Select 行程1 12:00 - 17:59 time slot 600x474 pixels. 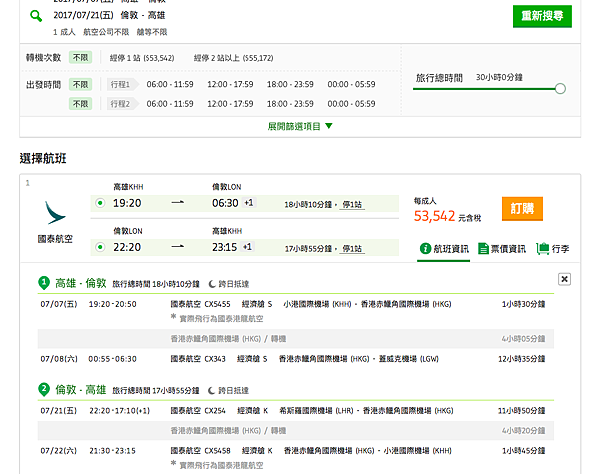(x=230, y=84)
